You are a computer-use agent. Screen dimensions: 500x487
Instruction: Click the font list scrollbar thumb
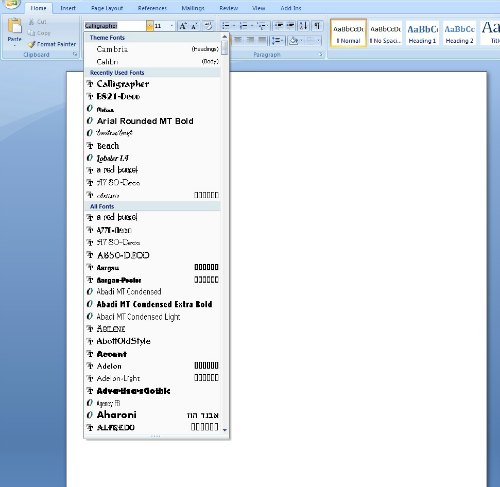pyautogui.click(x=225, y=47)
